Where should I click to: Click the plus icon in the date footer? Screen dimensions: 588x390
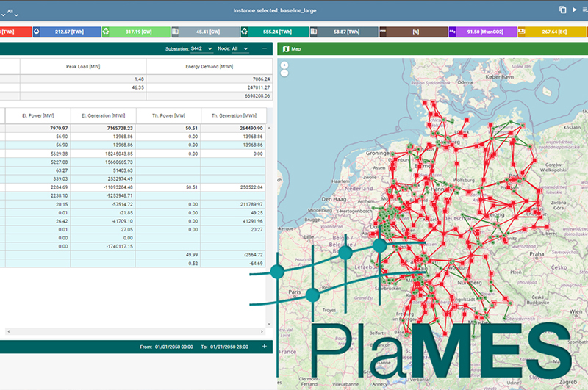pyautogui.click(x=264, y=347)
